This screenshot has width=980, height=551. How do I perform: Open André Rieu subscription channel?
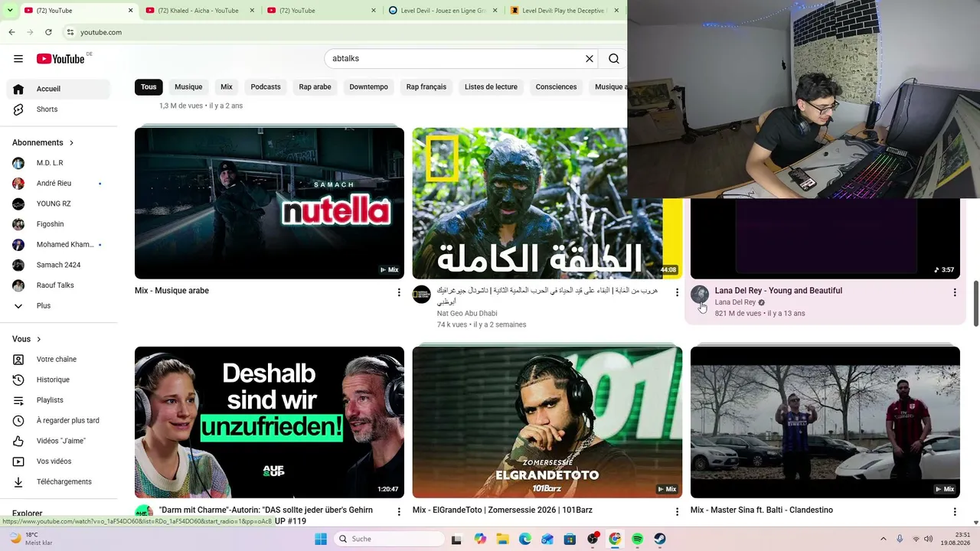coord(58,184)
